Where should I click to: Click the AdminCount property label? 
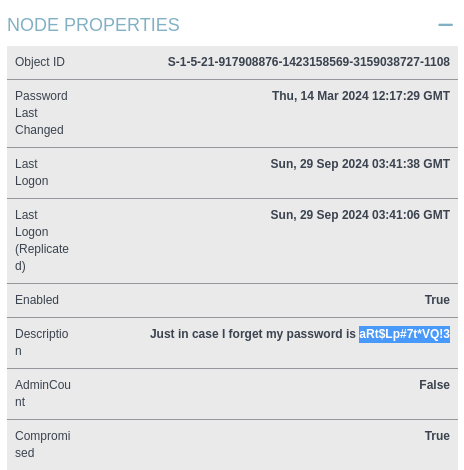coord(43,393)
